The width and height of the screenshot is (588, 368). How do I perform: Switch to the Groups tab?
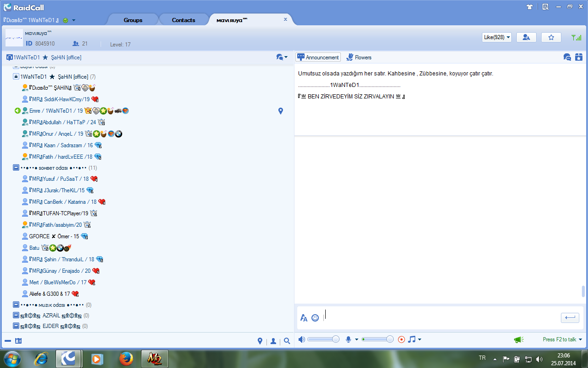(133, 20)
